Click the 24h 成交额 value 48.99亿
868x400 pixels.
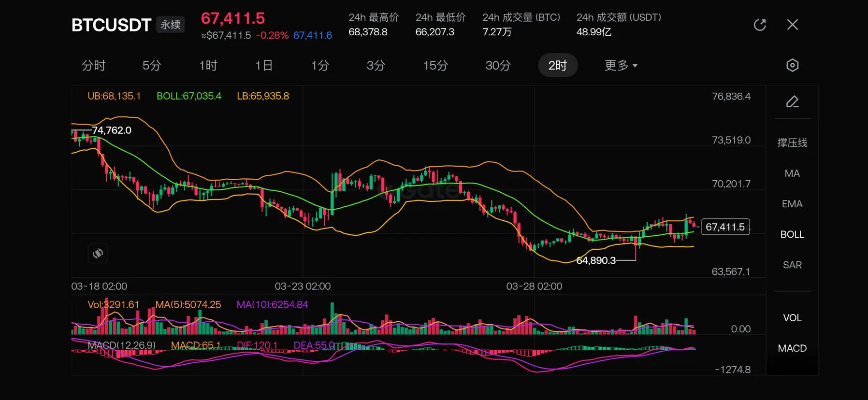(x=594, y=32)
